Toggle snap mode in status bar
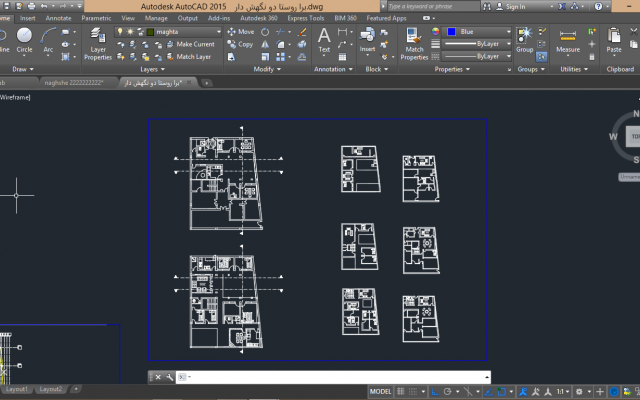This screenshot has height=400, width=640. point(413,391)
